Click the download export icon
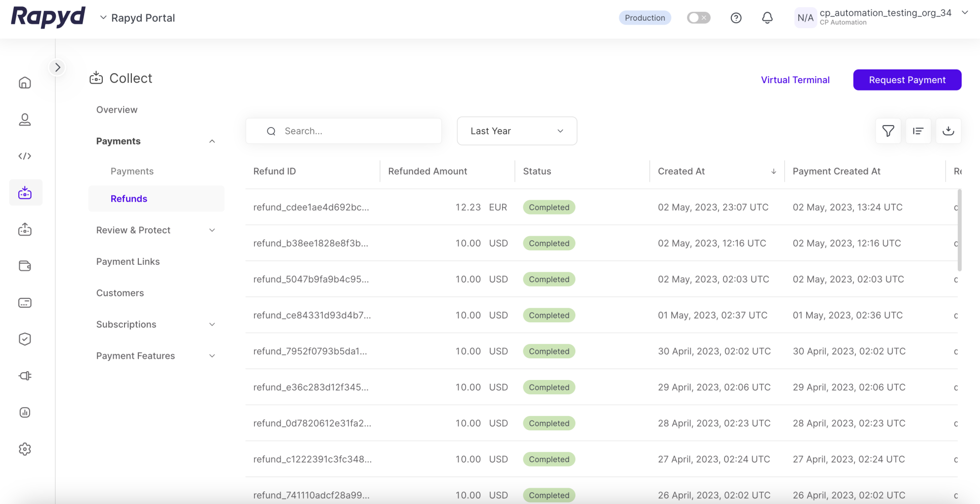The image size is (980, 504). [948, 131]
